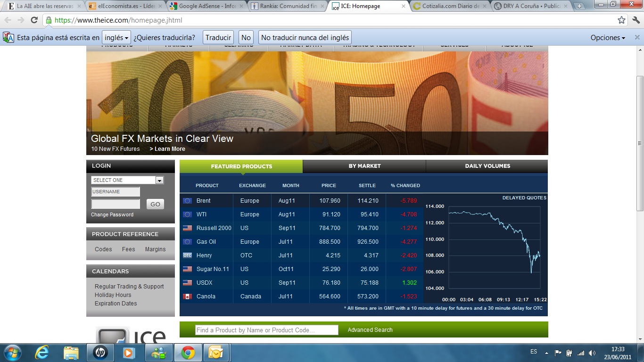The height and width of the screenshot is (362, 644).
Task: Click 'No traducir nunca del inglés'
Action: click(305, 38)
